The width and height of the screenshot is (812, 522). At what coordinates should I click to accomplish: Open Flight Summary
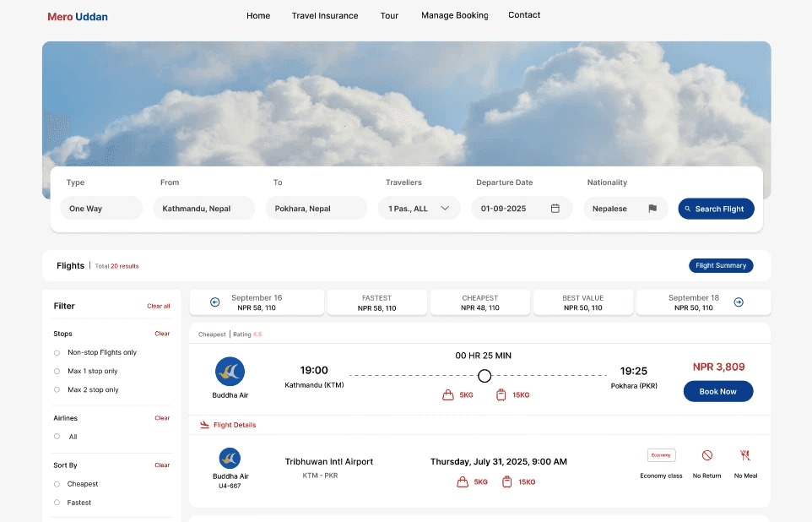tap(721, 265)
